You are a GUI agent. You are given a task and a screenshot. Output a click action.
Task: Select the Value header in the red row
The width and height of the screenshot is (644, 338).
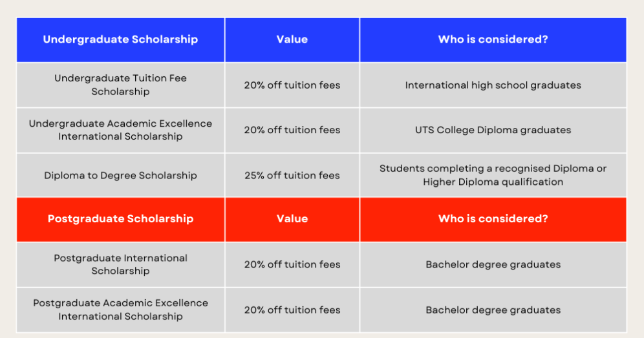(292, 219)
